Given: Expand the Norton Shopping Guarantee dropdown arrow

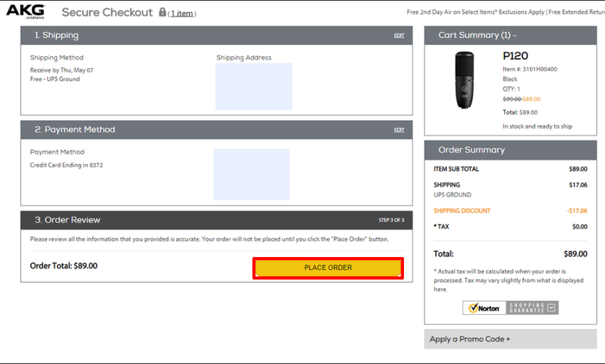Looking at the screenshot, I should [551, 308].
